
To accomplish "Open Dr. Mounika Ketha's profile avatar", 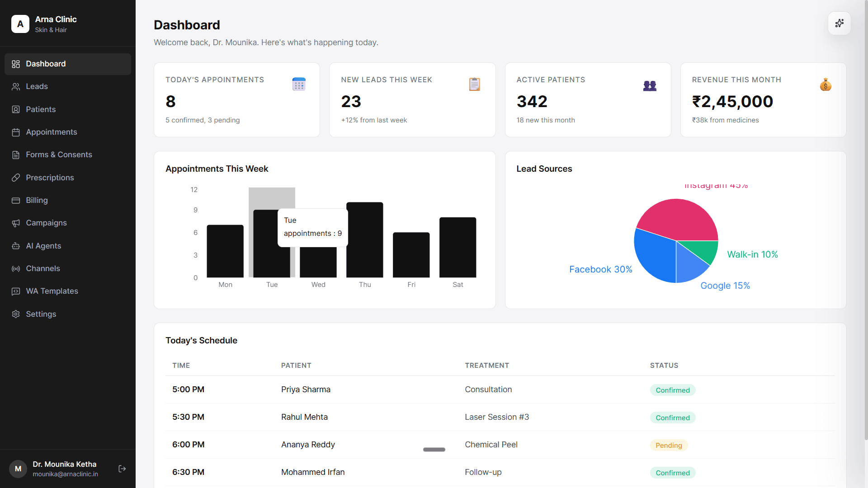I will tap(18, 469).
